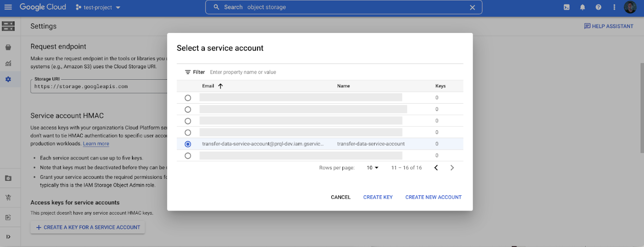Select the transfer-data-service-account radio button
644x247 pixels.
pos(188,144)
